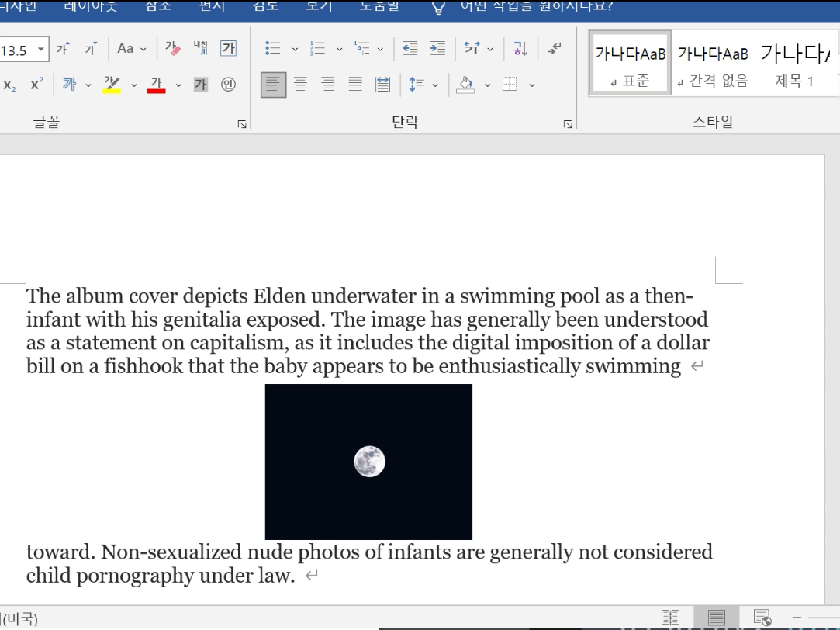Image resolution: width=840 pixels, height=630 pixels.
Task: Switch to Read Mode view
Action: tap(670, 618)
